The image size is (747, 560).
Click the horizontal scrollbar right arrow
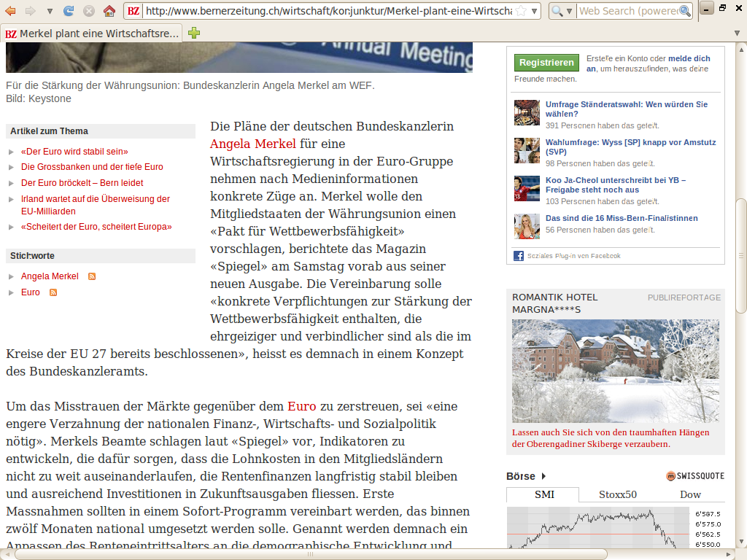click(728, 554)
